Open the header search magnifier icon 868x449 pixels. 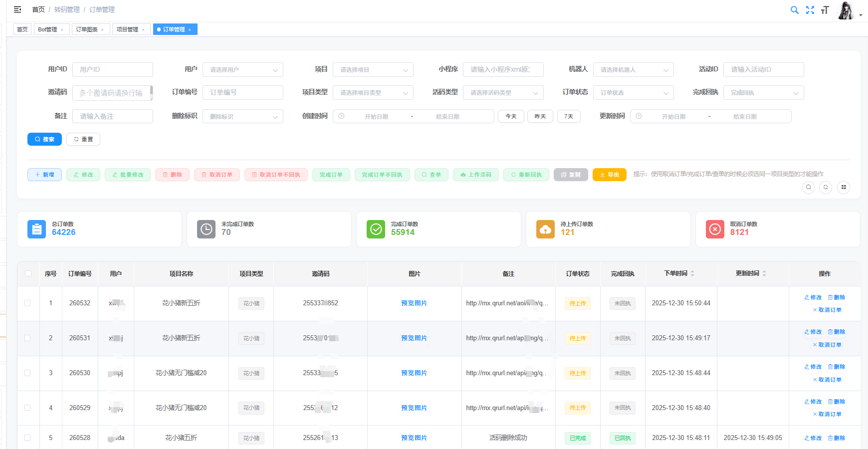tap(795, 10)
